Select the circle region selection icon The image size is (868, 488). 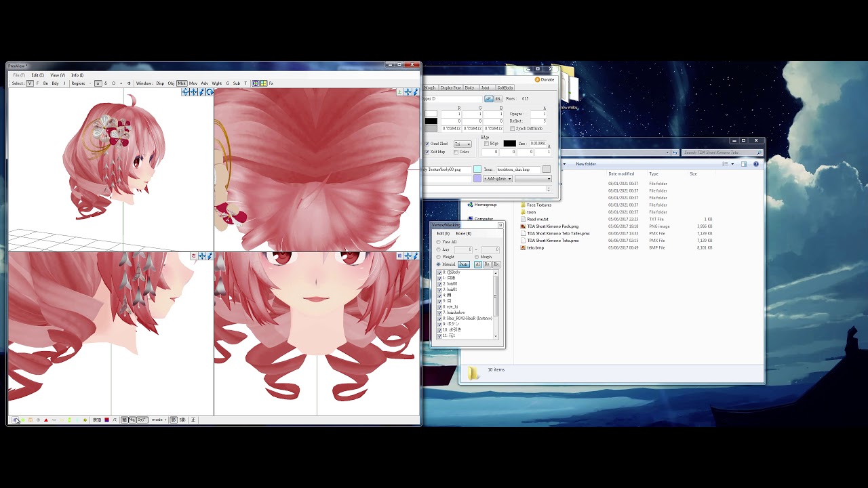pyautogui.click(x=113, y=83)
